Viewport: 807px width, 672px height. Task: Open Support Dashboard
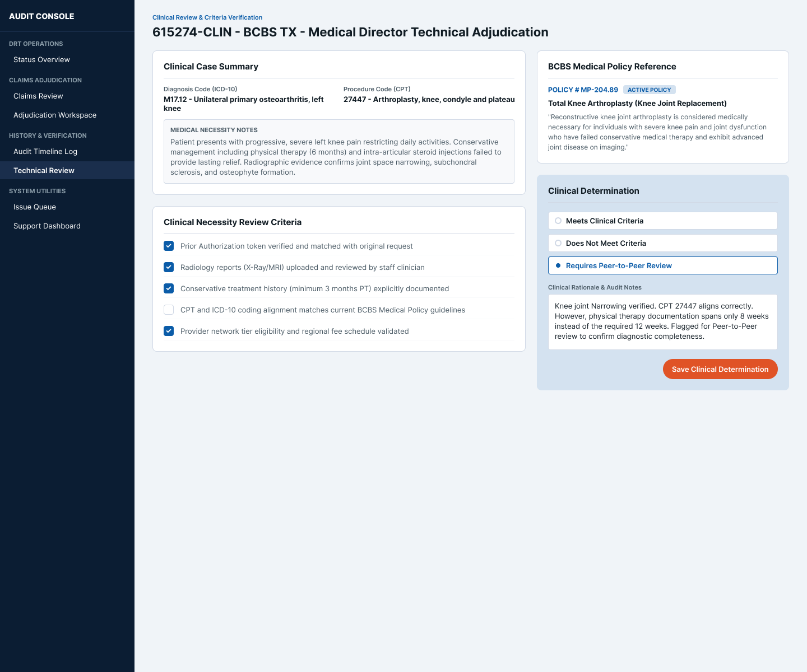coord(67,226)
